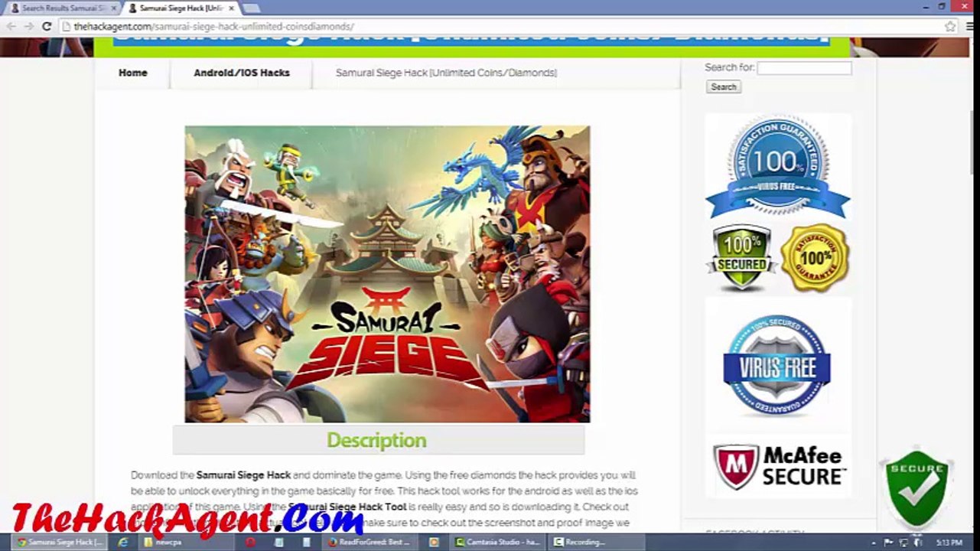Click Samurai Siege Hack breadcrumb text

pos(446,73)
